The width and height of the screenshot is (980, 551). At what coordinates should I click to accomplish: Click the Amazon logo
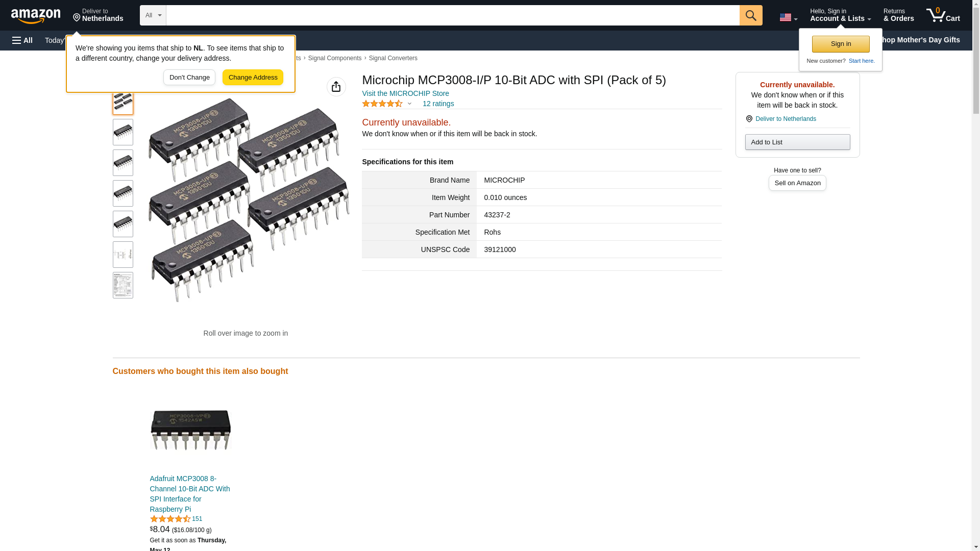[36, 16]
